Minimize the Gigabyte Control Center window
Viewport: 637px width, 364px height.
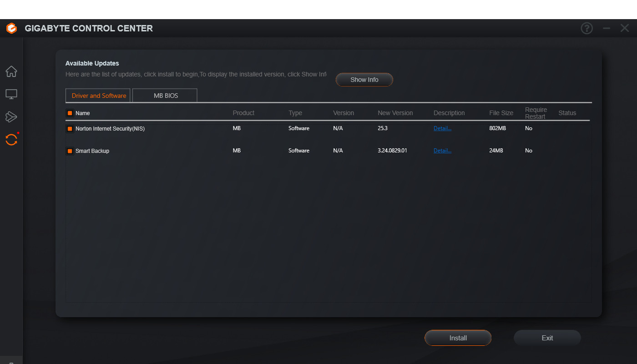(607, 28)
